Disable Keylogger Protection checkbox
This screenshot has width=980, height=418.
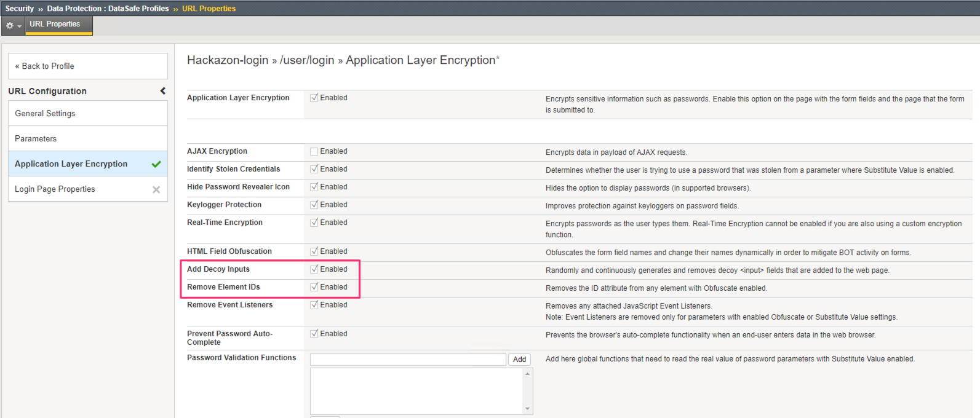(314, 205)
